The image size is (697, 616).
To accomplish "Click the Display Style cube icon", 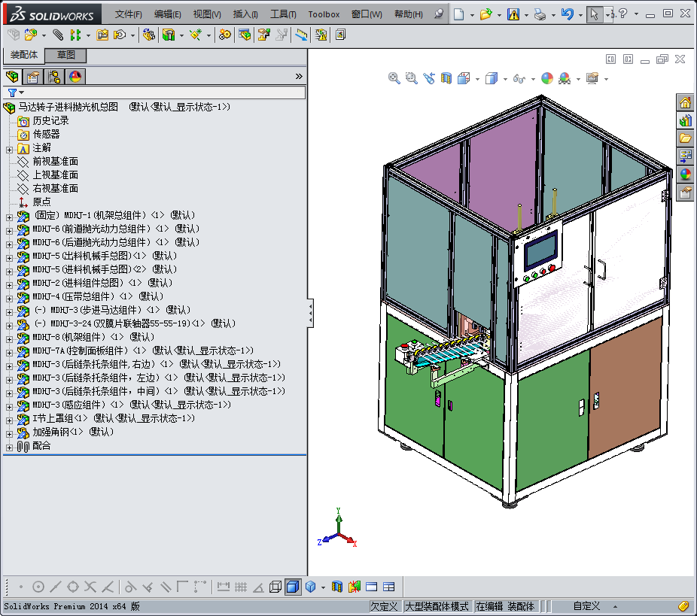I will [492, 79].
